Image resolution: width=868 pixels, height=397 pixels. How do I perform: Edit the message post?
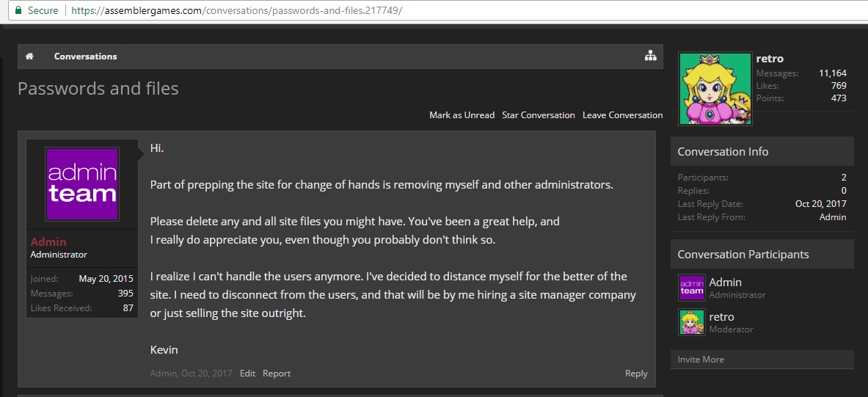pyautogui.click(x=247, y=374)
